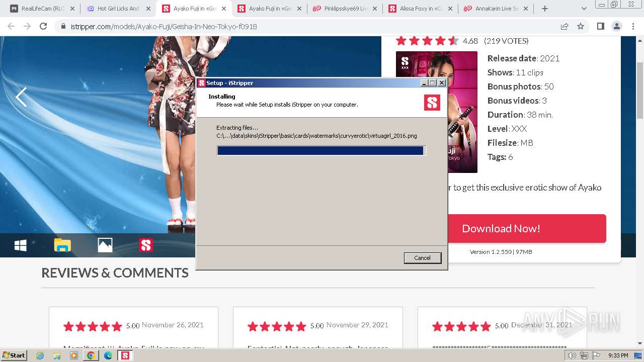This screenshot has width=644, height=362.
Task: Bookmark this page with the star icon
Action: tap(581, 26)
